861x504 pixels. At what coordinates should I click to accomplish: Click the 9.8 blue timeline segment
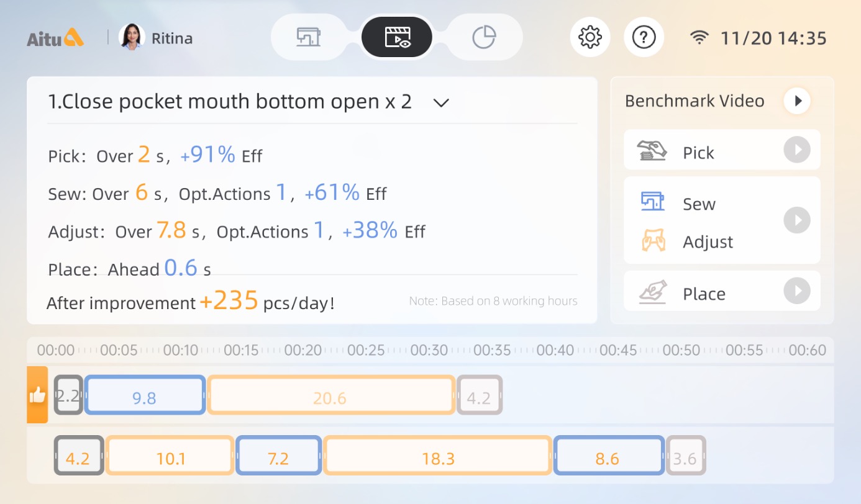(144, 395)
